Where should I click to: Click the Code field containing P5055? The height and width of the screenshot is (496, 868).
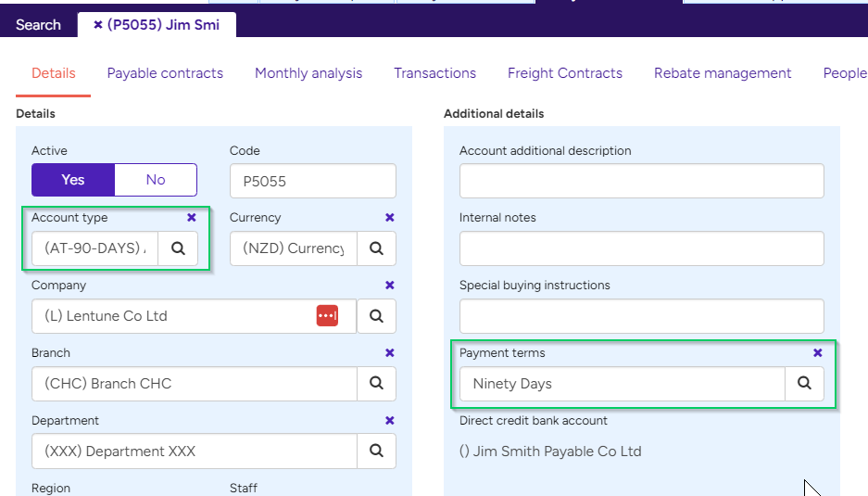(x=312, y=181)
